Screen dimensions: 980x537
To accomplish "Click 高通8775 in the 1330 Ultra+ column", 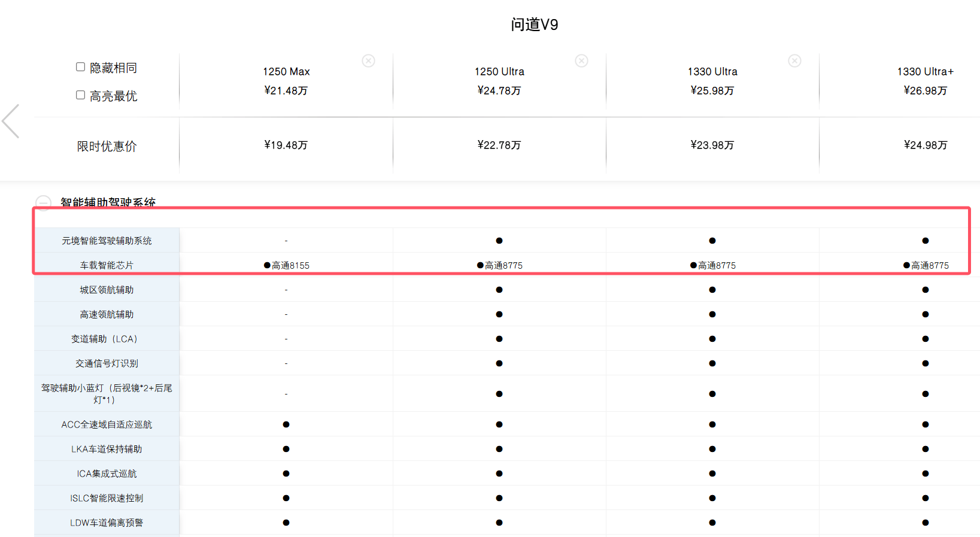I will tap(926, 265).
